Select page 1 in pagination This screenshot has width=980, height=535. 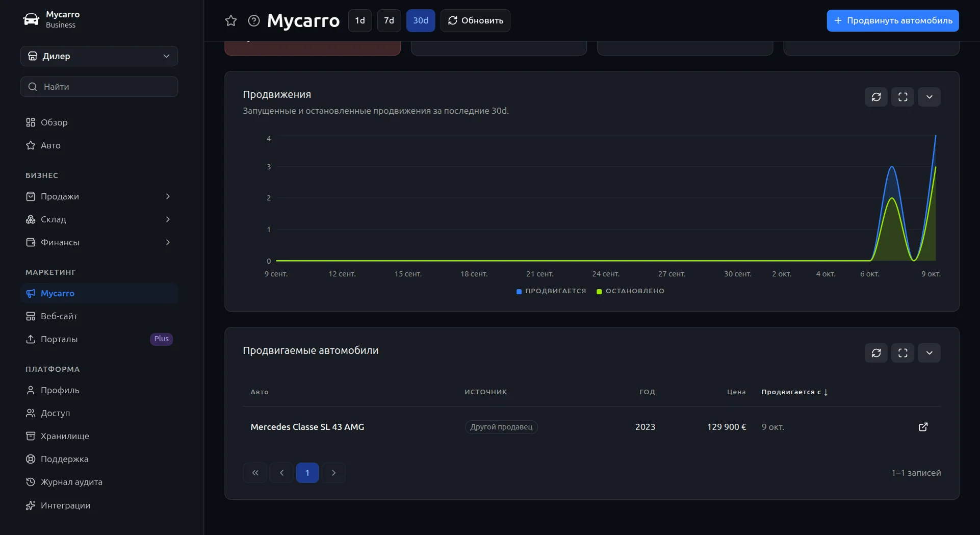point(307,473)
